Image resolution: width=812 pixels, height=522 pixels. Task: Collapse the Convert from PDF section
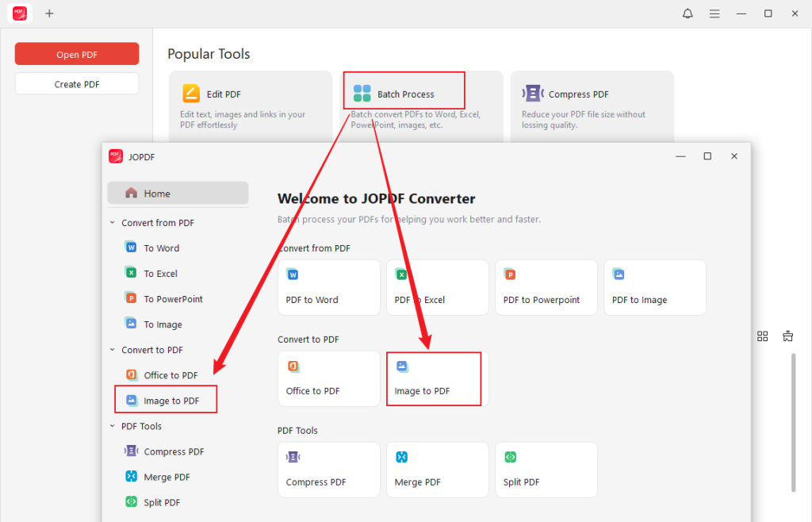(112, 222)
